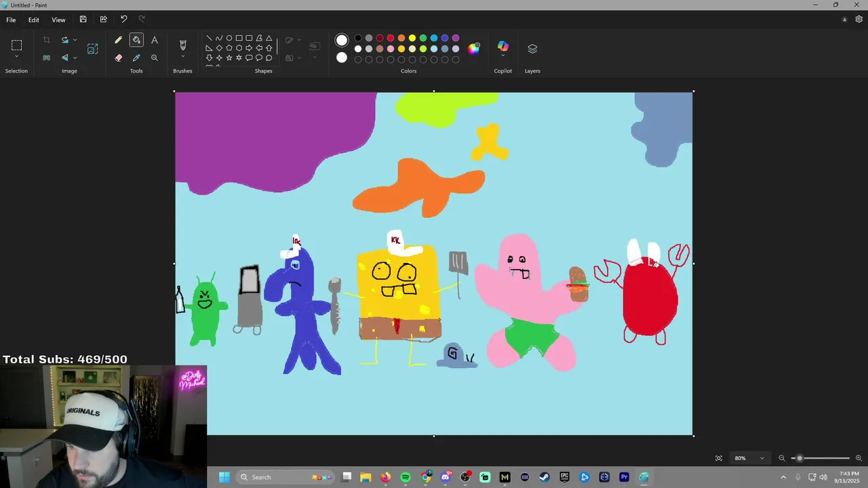Open Spotify from the taskbar
Viewport: 868px width, 488px height.
[406, 477]
